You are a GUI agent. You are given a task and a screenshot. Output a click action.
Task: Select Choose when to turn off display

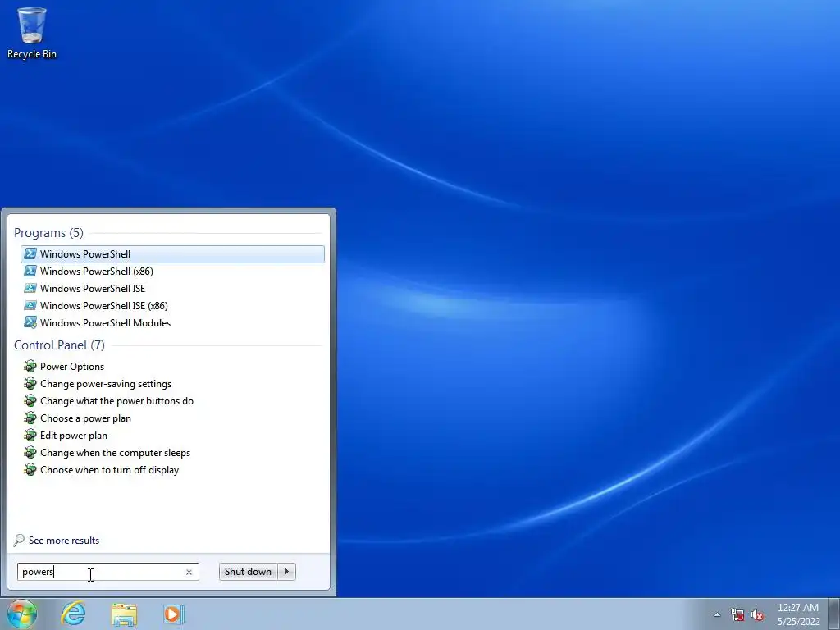coord(172,469)
